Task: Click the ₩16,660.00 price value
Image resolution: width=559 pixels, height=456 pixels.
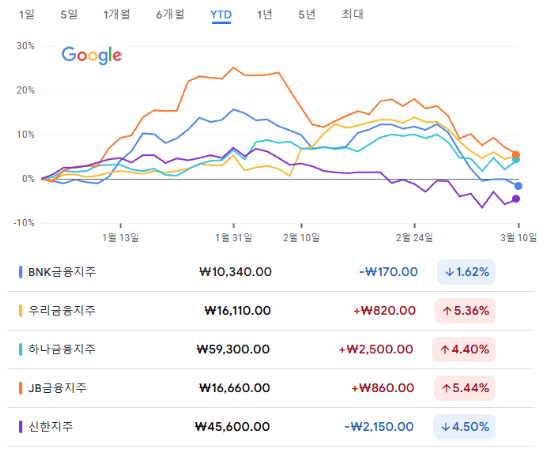Action: point(235,388)
